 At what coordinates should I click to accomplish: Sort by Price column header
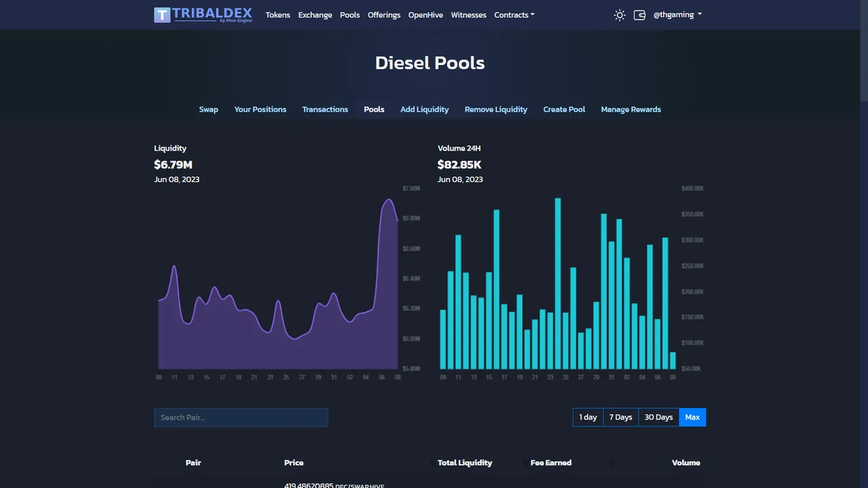(x=294, y=463)
